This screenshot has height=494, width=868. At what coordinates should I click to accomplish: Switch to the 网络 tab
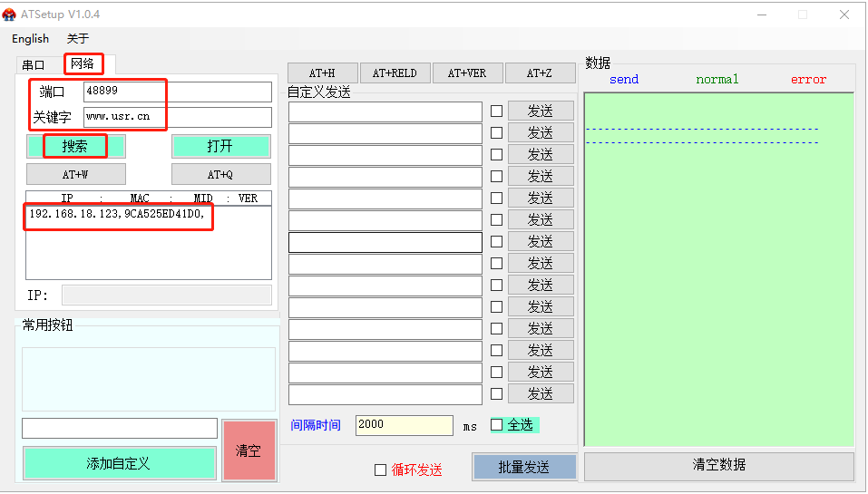(x=83, y=63)
